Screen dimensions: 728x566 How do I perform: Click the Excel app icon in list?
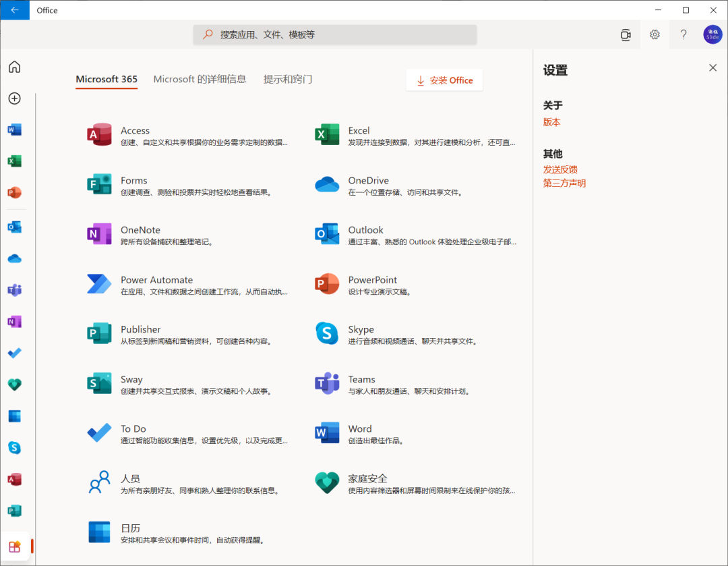pyautogui.click(x=327, y=135)
